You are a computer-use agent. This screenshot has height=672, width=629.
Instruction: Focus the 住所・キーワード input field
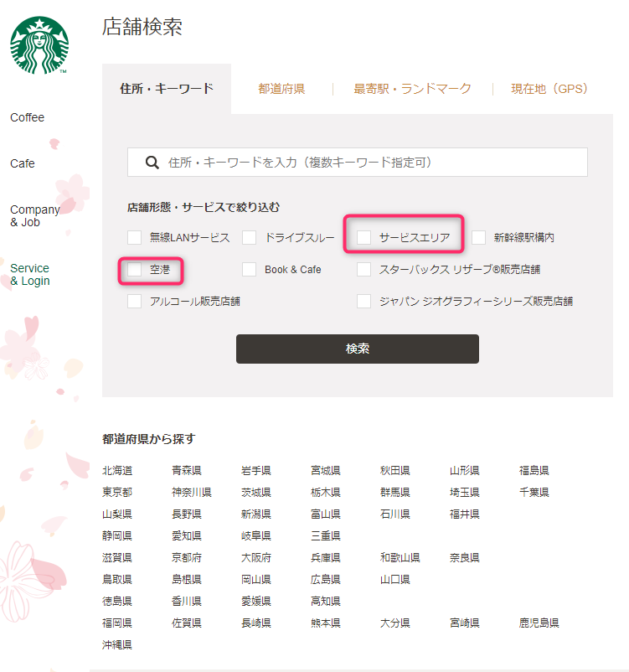point(369,163)
